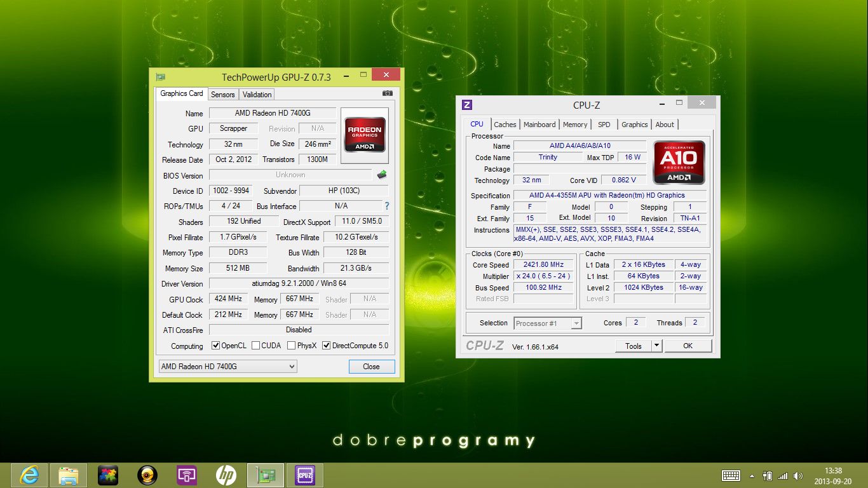Select the Bus Speed value '100.92 MHz'
The width and height of the screenshot is (868, 488).
(x=543, y=287)
